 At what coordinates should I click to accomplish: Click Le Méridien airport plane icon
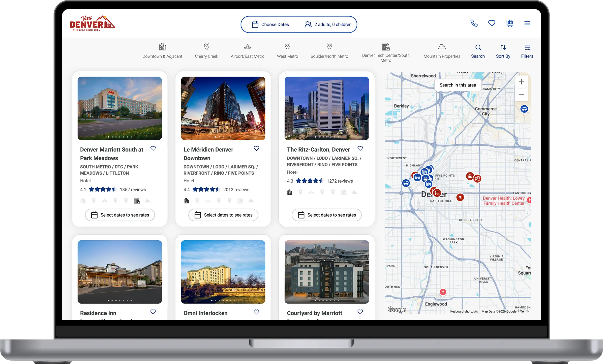point(208,201)
